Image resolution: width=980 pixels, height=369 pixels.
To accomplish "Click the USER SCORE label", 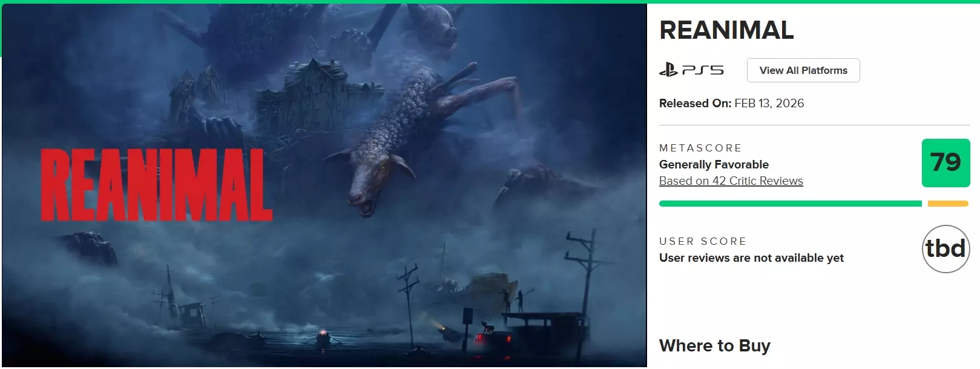I will point(703,241).
